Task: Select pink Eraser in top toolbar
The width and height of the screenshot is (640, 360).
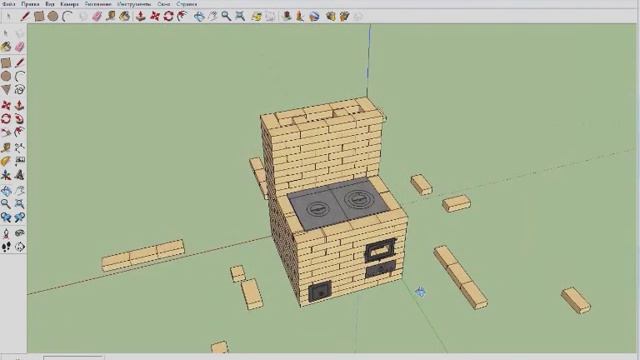Action: pos(97,16)
